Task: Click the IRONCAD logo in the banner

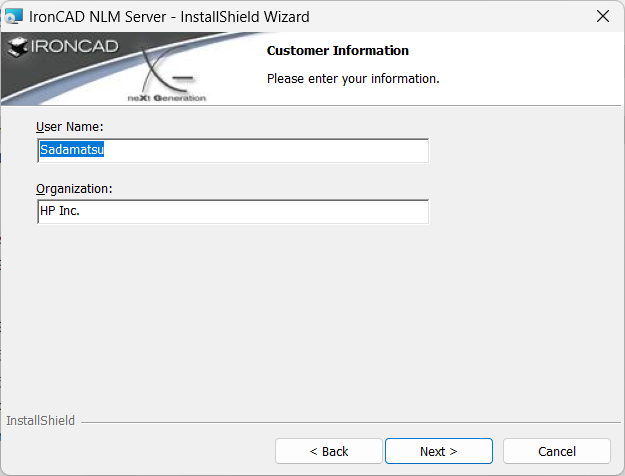Action: (63, 47)
